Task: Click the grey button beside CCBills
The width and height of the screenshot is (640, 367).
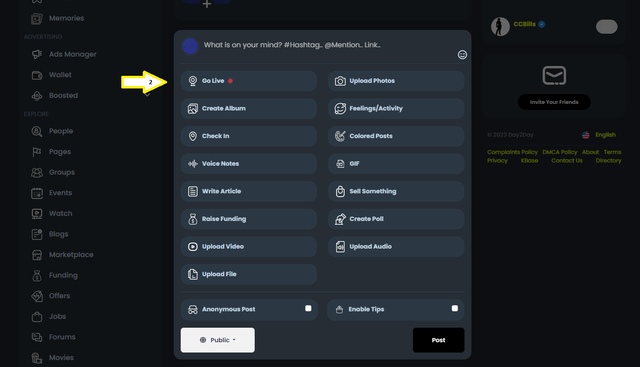Action: click(x=607, y=27)
